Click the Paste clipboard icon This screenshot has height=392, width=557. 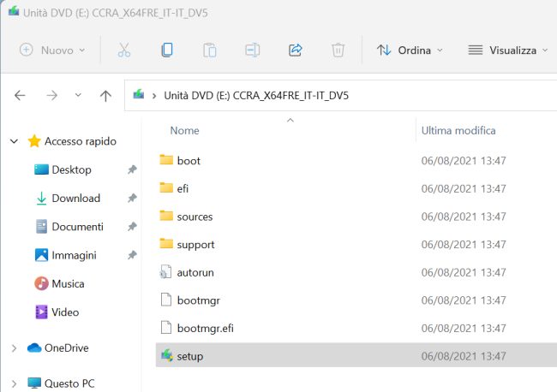(210, 50)
